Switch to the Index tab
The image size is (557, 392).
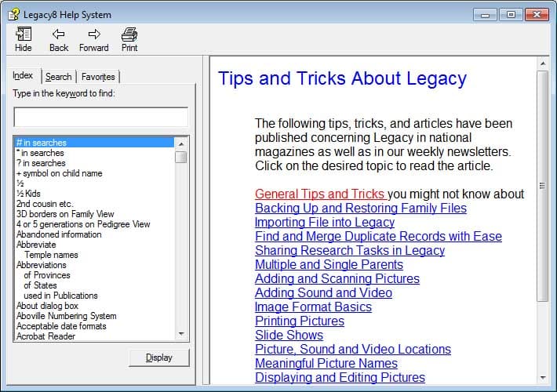tap(23, 75)
